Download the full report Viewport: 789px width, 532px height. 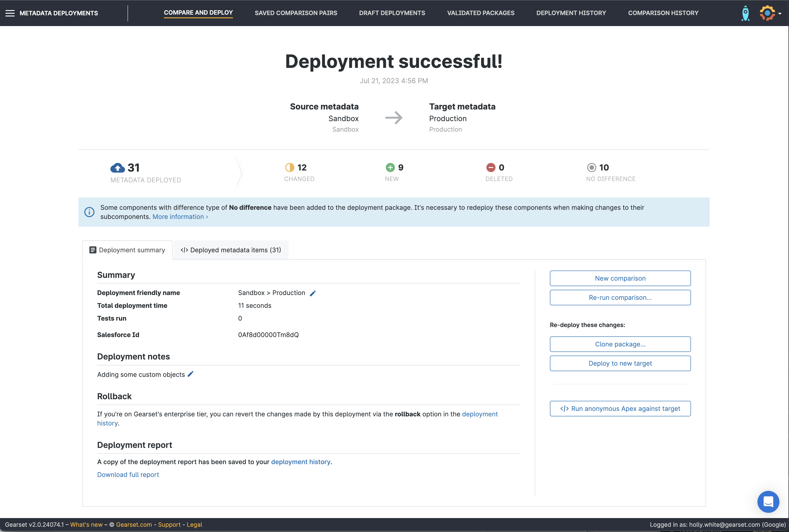128,475
